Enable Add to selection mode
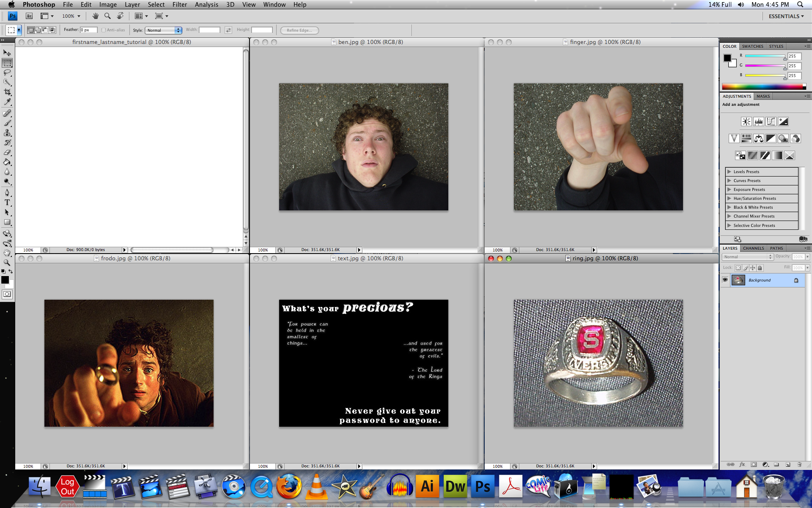The image size is (812, 508). [x=38, y=30]
